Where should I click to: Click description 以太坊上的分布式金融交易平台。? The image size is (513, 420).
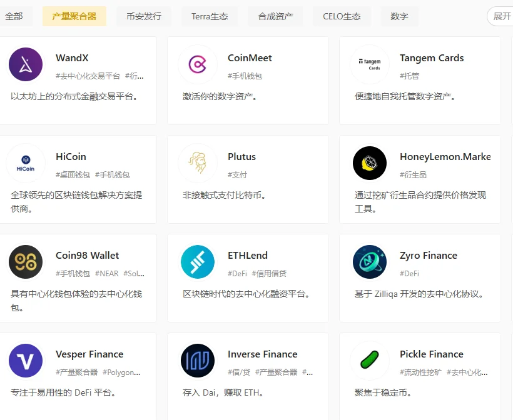click(74, 96)
